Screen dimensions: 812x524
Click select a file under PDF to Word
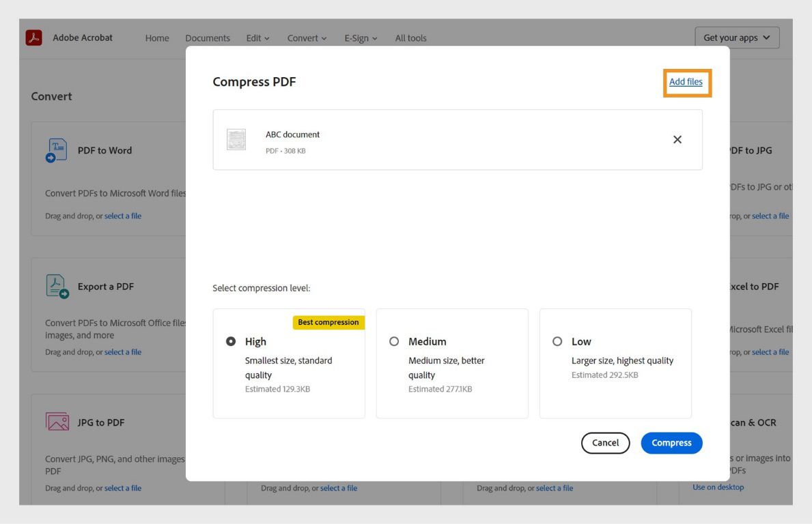click(123, 216)
